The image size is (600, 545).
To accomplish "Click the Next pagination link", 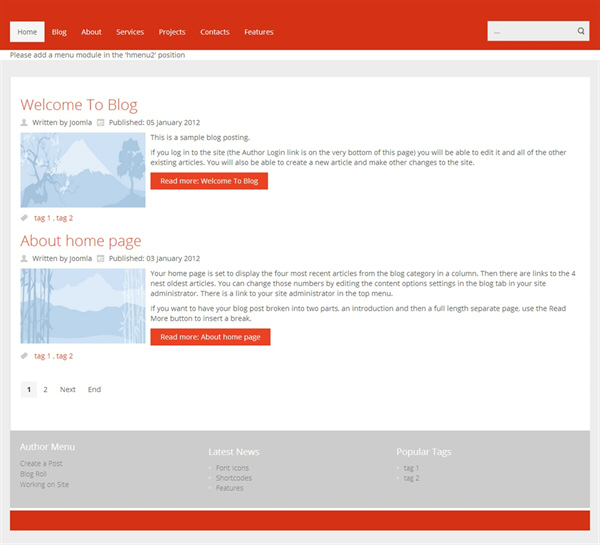I will (x=68, y=389).
